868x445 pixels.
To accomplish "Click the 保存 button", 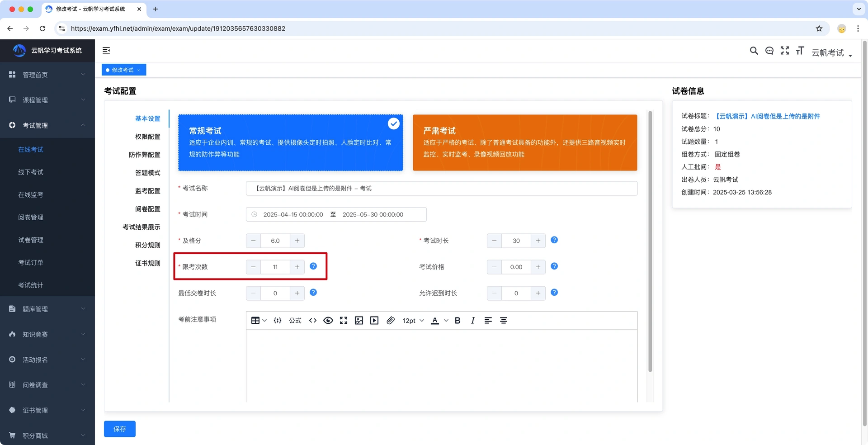I will [120, 429].
